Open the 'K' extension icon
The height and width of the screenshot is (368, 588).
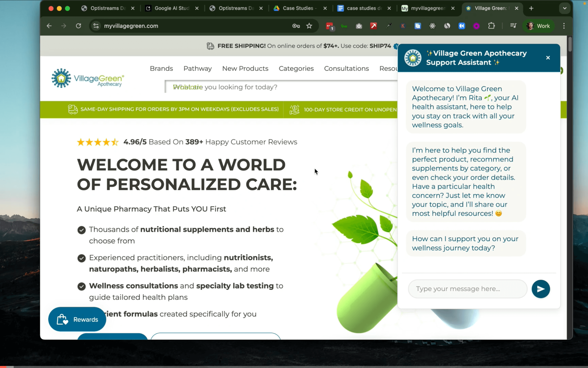pos(403,26)
